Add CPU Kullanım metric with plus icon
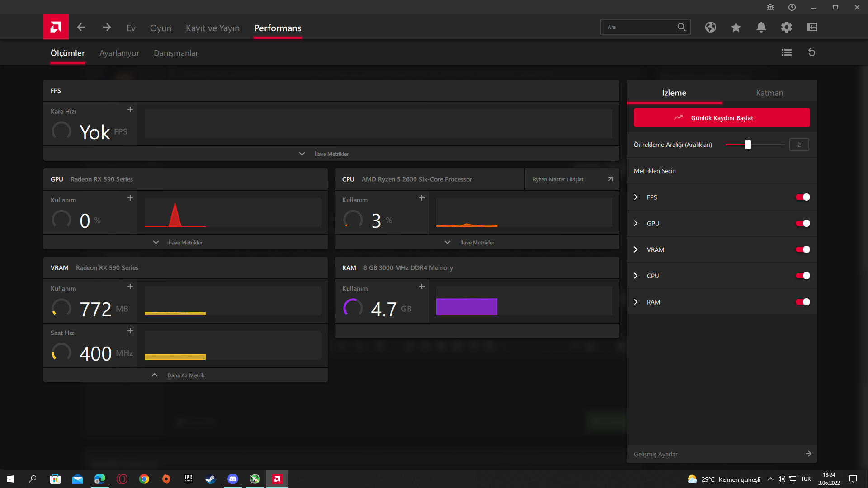Viewport: 868px width, 488px height. pos(421,198)
